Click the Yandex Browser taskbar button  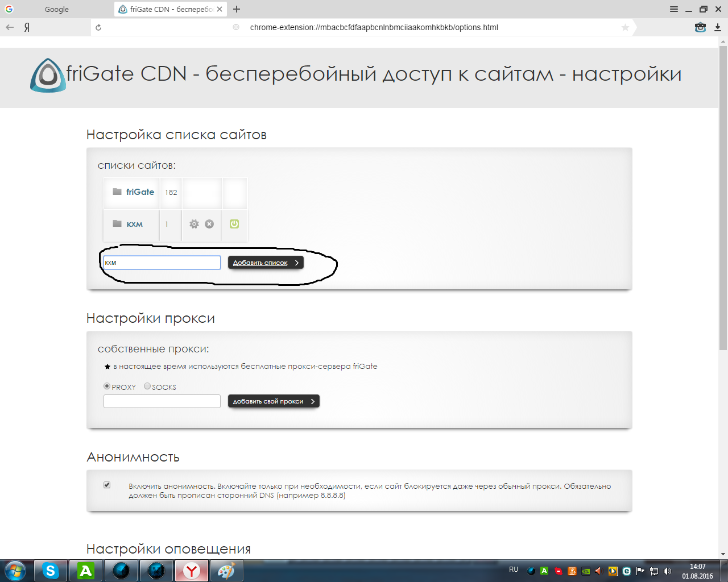tap(192, 571)
